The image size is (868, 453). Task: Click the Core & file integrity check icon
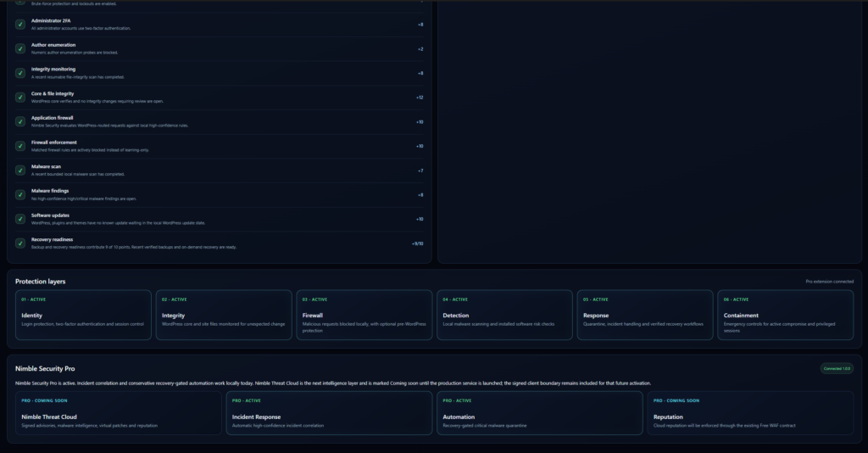tap(20, 98)
